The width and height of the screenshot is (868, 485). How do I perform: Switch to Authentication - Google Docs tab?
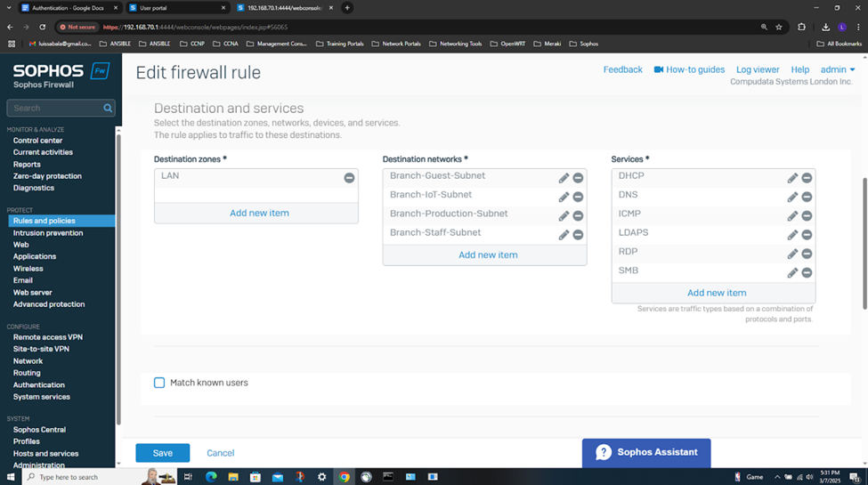click(69, 8)
